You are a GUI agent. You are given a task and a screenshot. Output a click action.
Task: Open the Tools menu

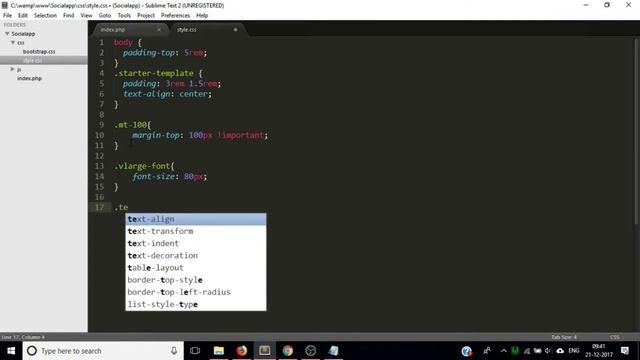[124, 16]
